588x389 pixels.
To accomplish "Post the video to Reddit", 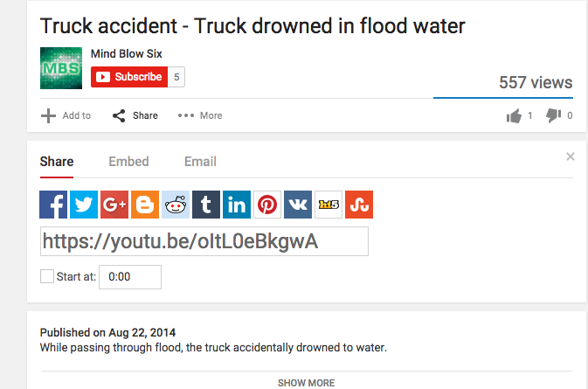I will 176,205.
